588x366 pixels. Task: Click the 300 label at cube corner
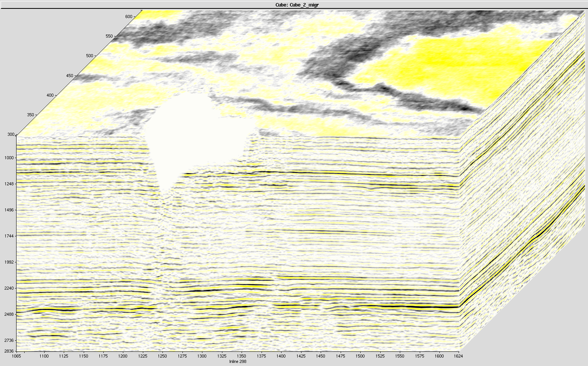10,135
